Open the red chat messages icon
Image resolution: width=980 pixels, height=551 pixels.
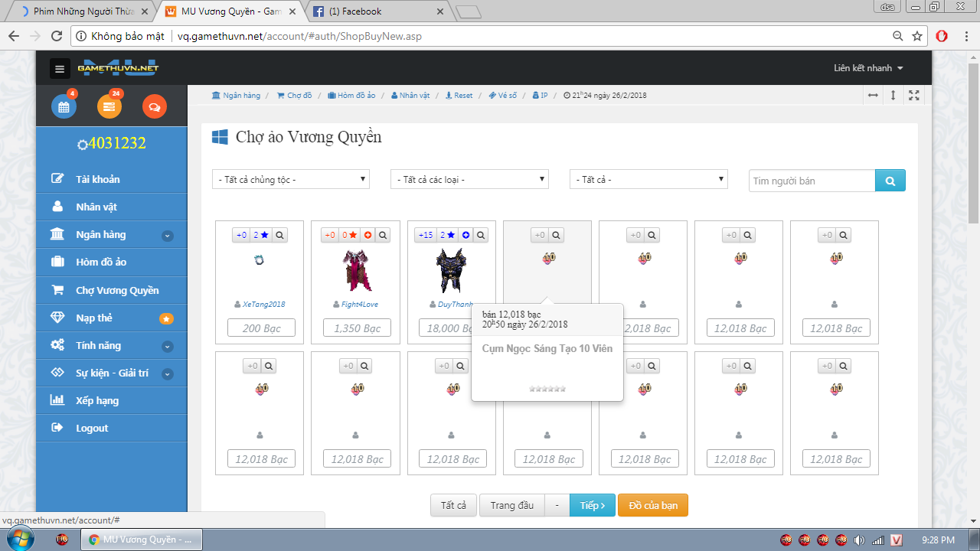pyautogui.click(x=155, y=106)
